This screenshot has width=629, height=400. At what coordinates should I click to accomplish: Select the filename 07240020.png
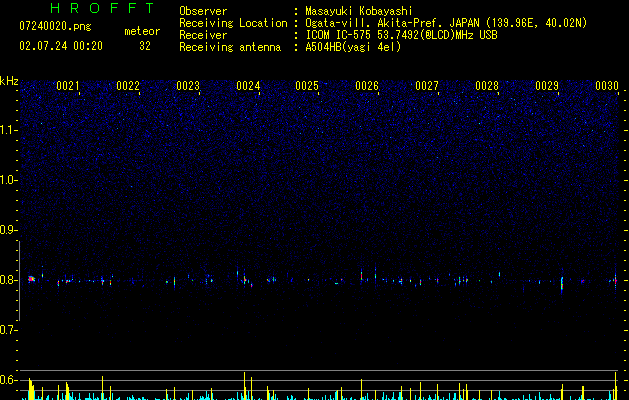55,26
